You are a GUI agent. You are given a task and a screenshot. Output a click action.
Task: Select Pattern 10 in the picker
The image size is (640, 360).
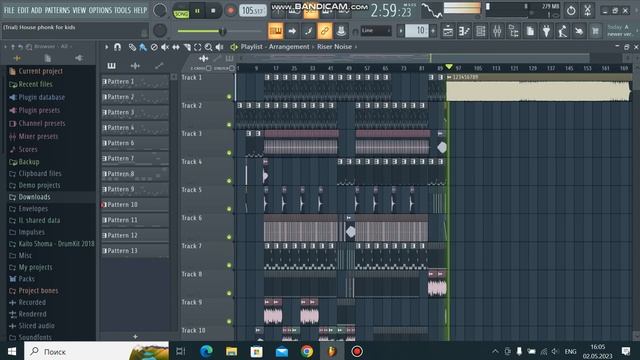pyautogui.click(x=135, y=204)
